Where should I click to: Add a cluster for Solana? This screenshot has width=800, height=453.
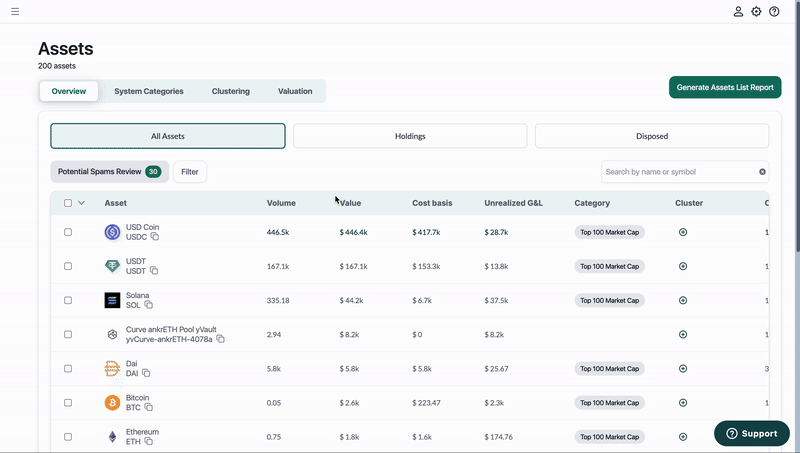click(x=683, y=300)
